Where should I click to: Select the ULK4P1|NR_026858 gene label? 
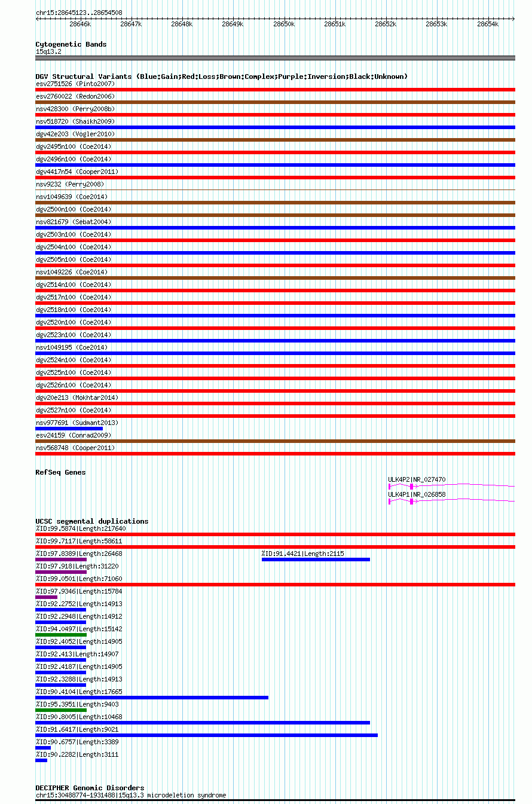417,494
